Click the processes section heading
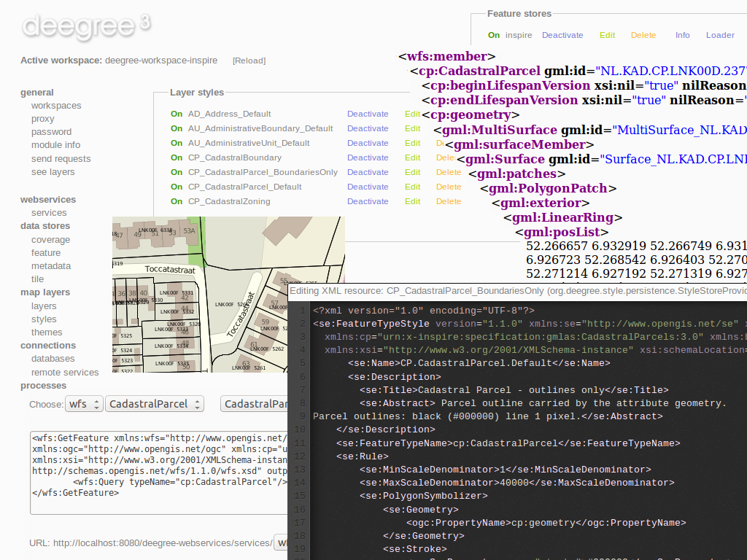Image resolution: width=747 pixels, height=560 pixels. pyautogui.click(x=43, y=386)
